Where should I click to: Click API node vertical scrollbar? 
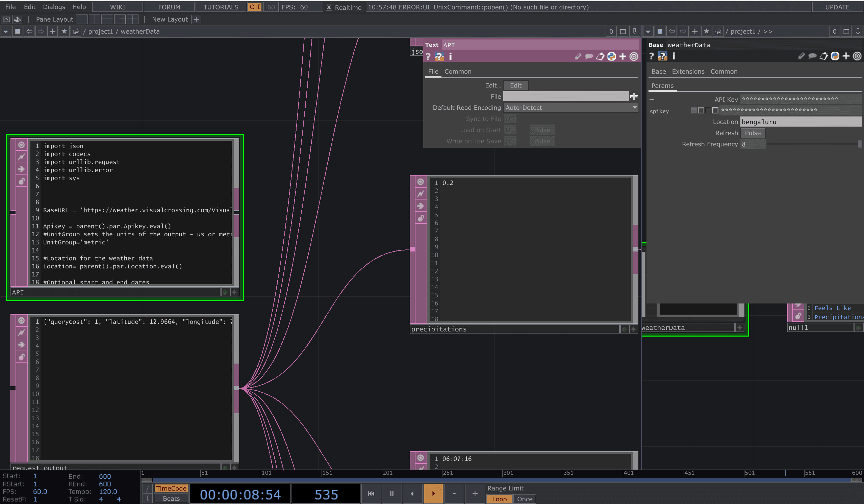point(236,212)
